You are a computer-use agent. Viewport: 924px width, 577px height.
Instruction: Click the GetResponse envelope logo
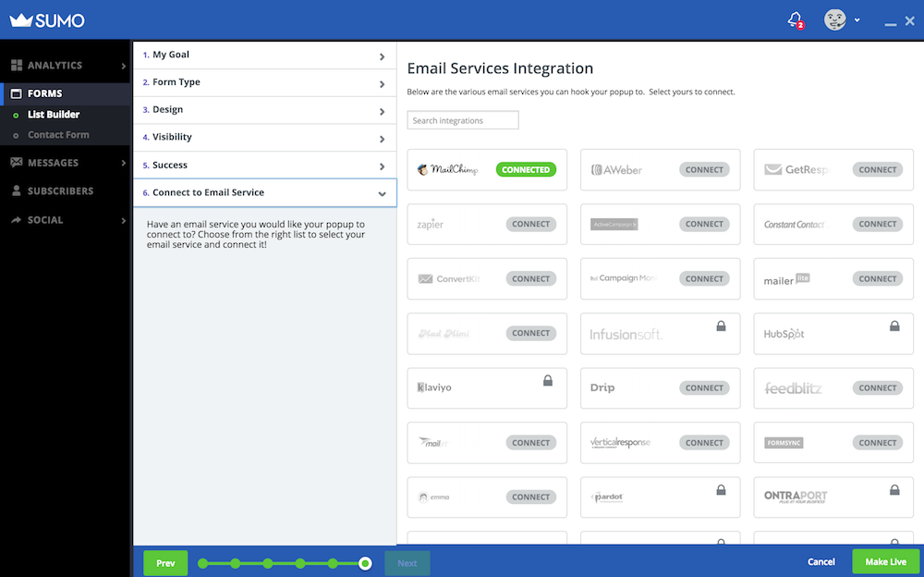[x=773, y=170]
